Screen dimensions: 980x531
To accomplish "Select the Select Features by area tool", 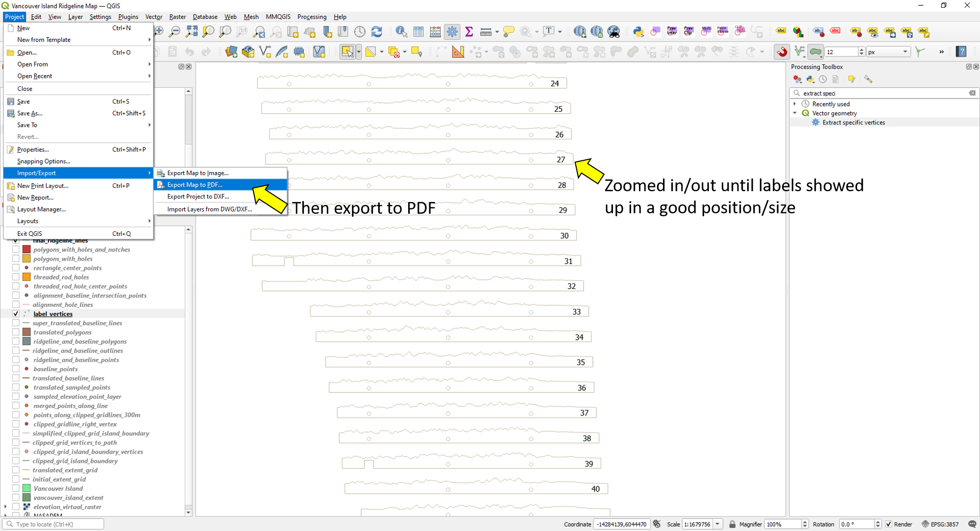I will (x=347, y=51).
